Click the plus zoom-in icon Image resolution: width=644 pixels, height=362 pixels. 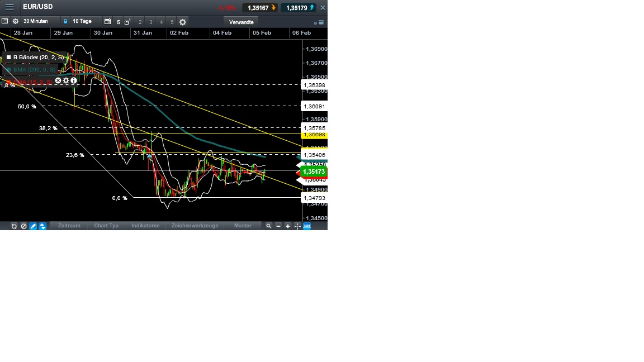coord(287,226)
